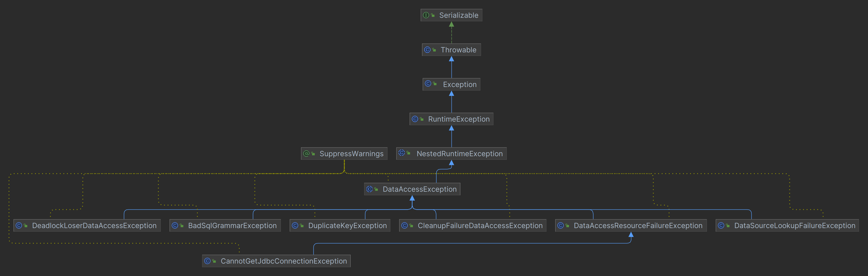Click the green visibility marker next to RuntimeException
The height and width of the screenshot is (276, 868).
(x=422, y=119)
